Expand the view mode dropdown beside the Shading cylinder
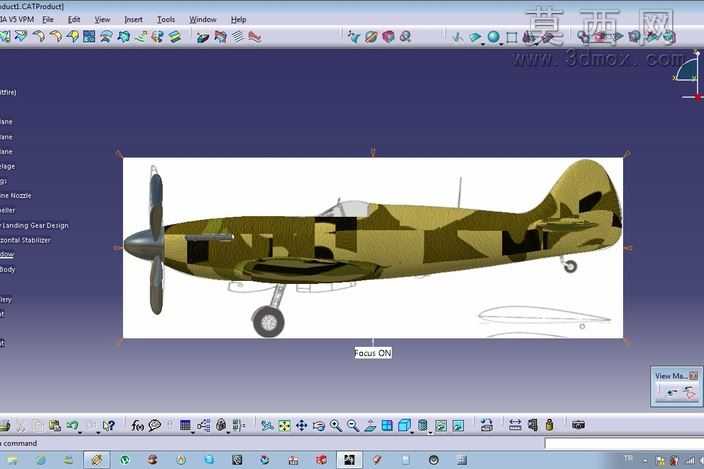Image resolution: width=704 pixels, height=469 pixels. pos(430,433)
